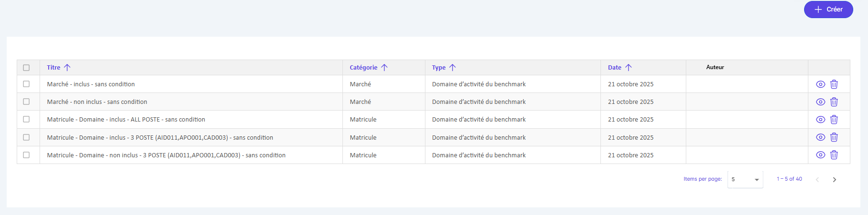Sort table by Titre column
The image size is (868, 215).
point(54,68)
